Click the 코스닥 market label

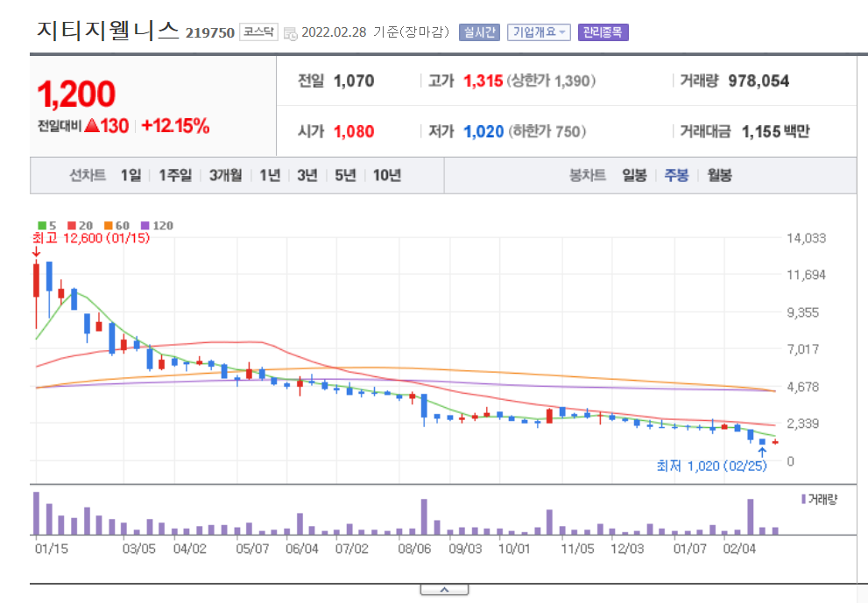[258, 32]
